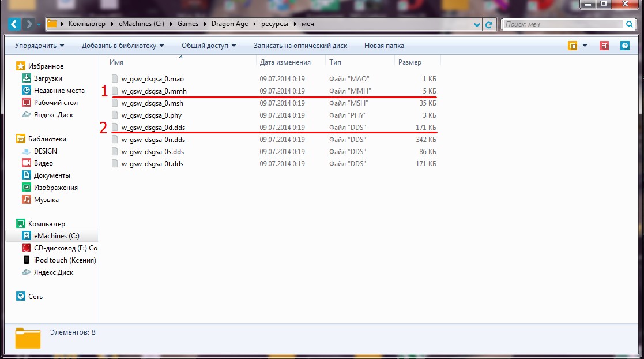Select Games in the address path
Image resolution: width=644 pixels, height=359 pixels.
(x=188, y=24)
